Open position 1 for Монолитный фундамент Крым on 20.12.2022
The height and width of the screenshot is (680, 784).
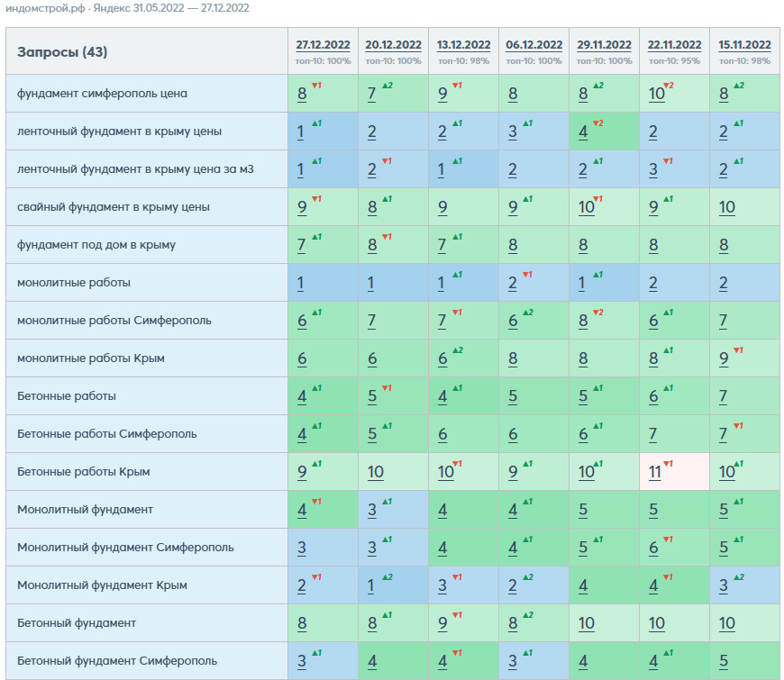(370, 585)
